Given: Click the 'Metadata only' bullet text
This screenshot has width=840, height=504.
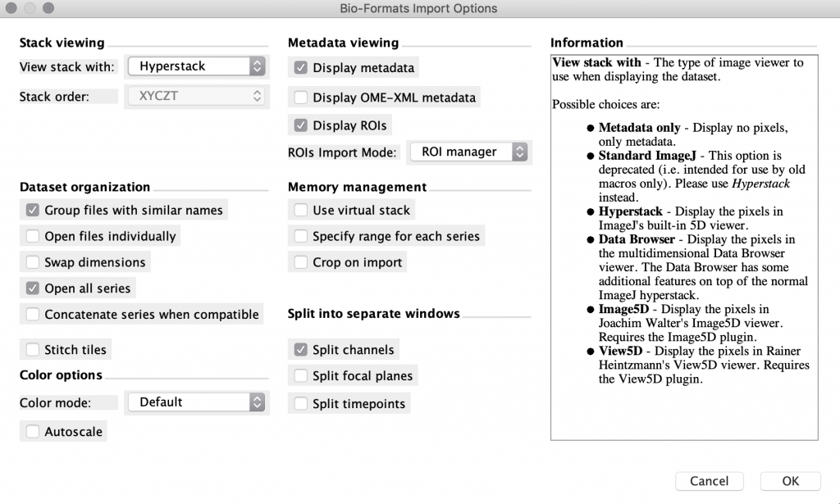Looking at the screenshot, I should tap(640, 128).
